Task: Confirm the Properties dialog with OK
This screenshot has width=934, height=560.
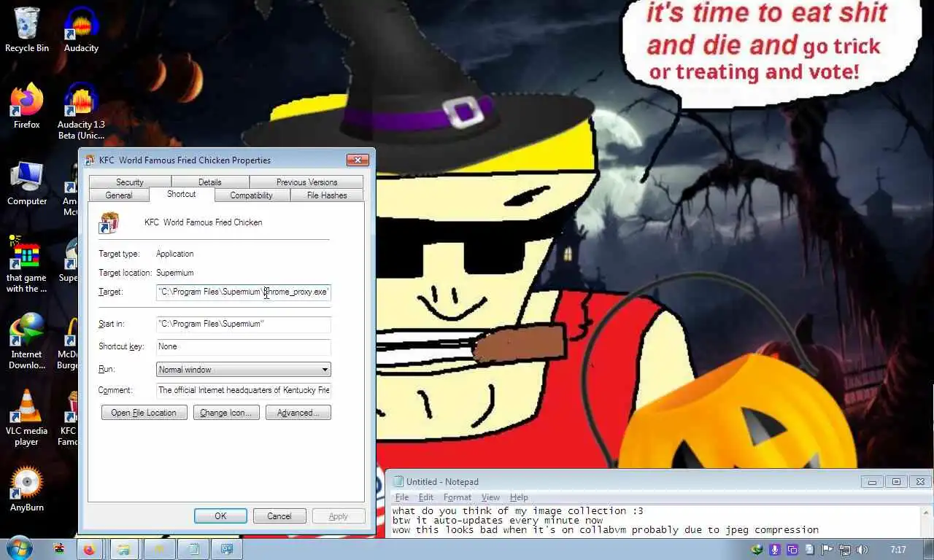Action: (x=220, y=516)
